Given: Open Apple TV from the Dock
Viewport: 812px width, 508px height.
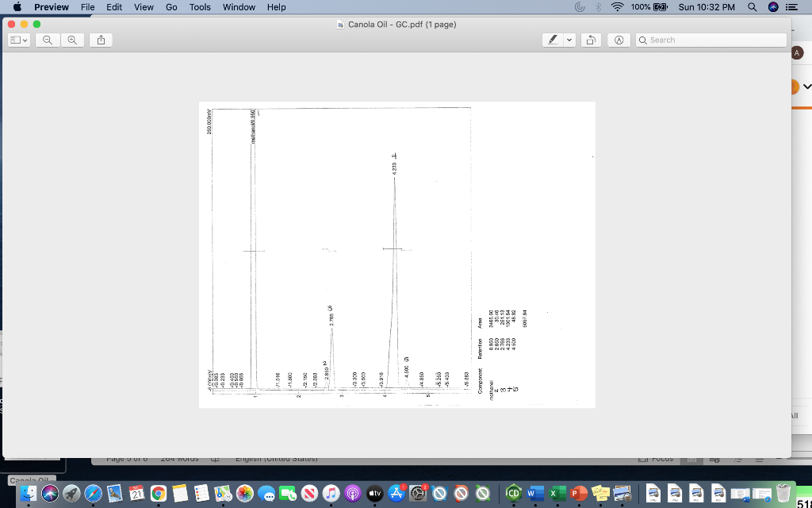Looking at the screenshot, I should click(x=374, y=493).
